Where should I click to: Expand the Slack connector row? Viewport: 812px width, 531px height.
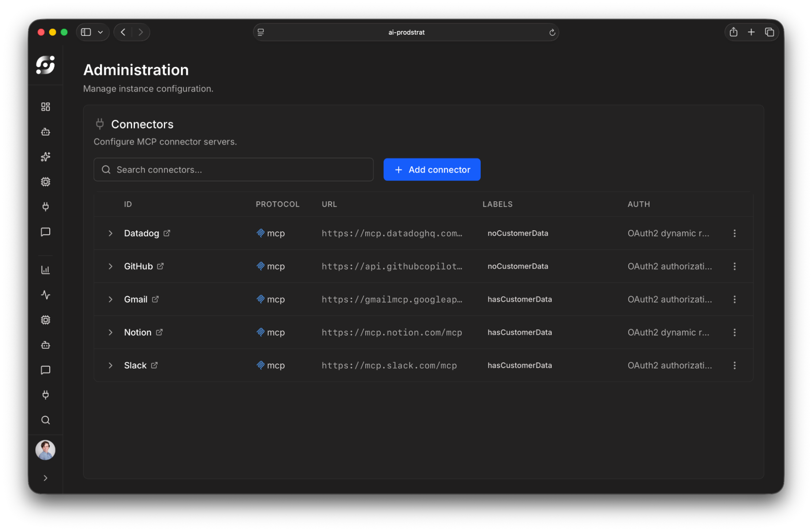tap(110, 365)
